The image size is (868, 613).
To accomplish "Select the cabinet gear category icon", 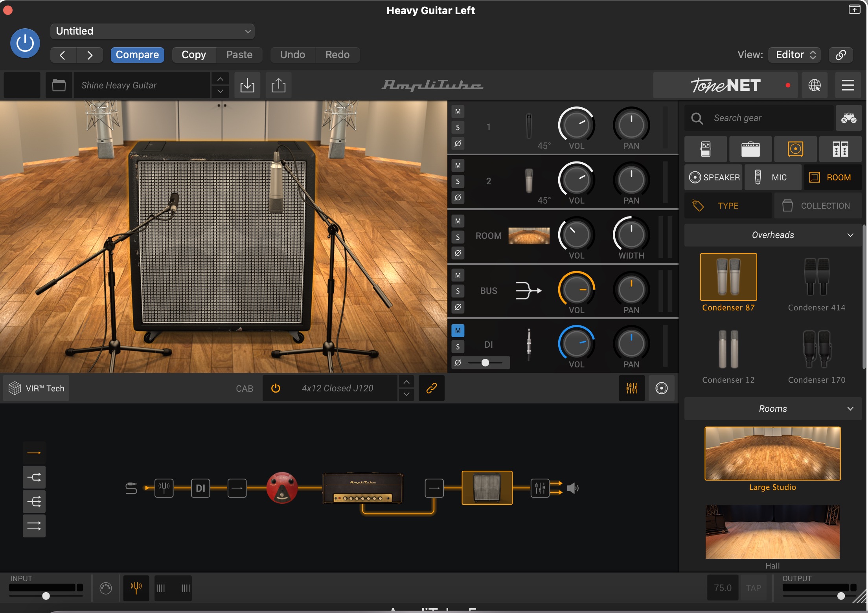I will pyautogui.click(x=795, y=149).
